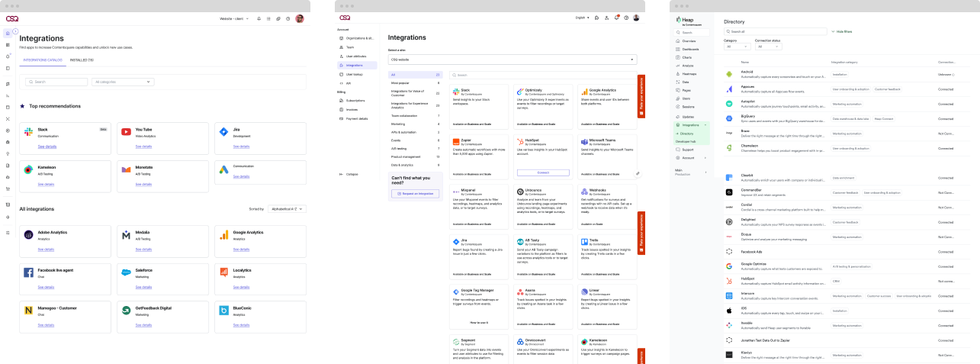This screenshot has width=980, height=364.
Task: Click the GetFeedback Digital logo
Action: 126,311
